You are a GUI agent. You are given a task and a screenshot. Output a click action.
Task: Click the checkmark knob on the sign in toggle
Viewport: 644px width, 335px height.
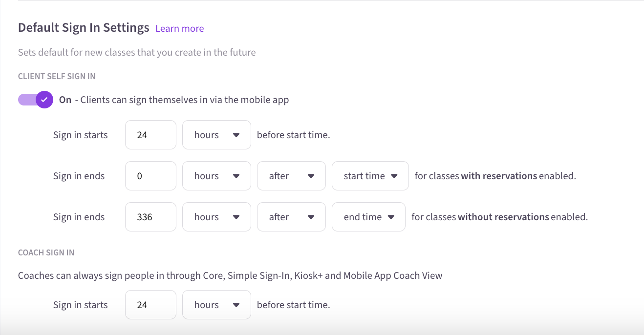(x=44, y=100)
